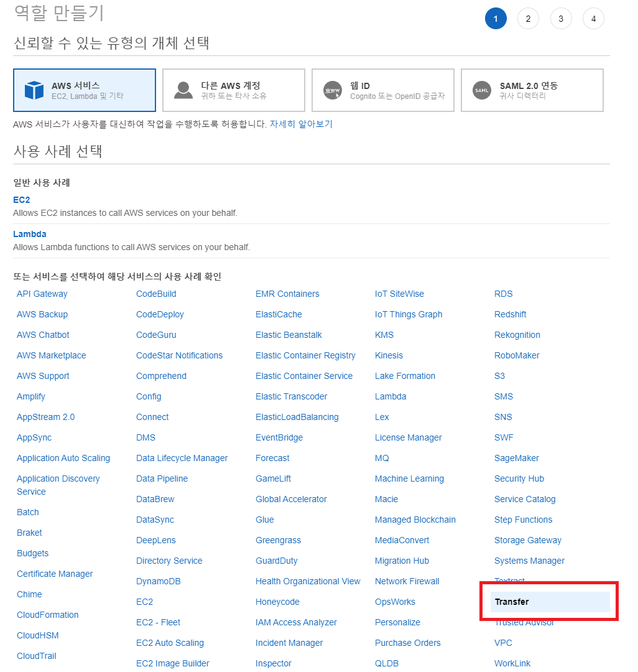Select the 웹 ID entity card
638x672 pixels.
coord(383,90)
